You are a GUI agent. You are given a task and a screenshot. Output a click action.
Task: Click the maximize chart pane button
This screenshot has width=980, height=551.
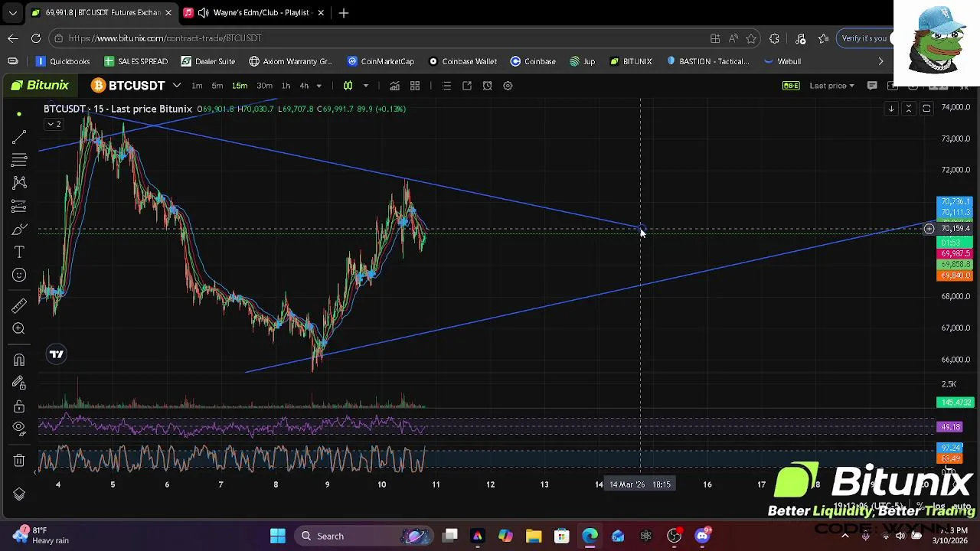[x=926, y=109]
